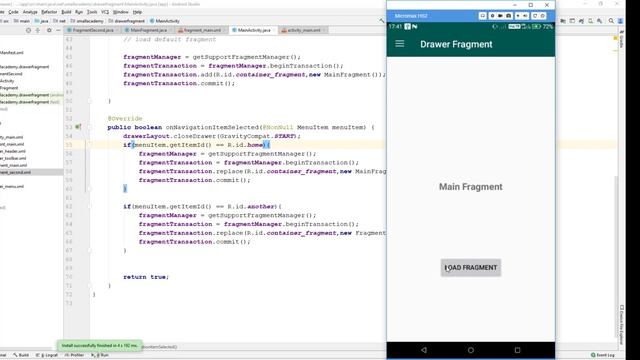The image size is (640, 360).
Task: Tap the Android back navigation button
Action: [x=424, y=350]
